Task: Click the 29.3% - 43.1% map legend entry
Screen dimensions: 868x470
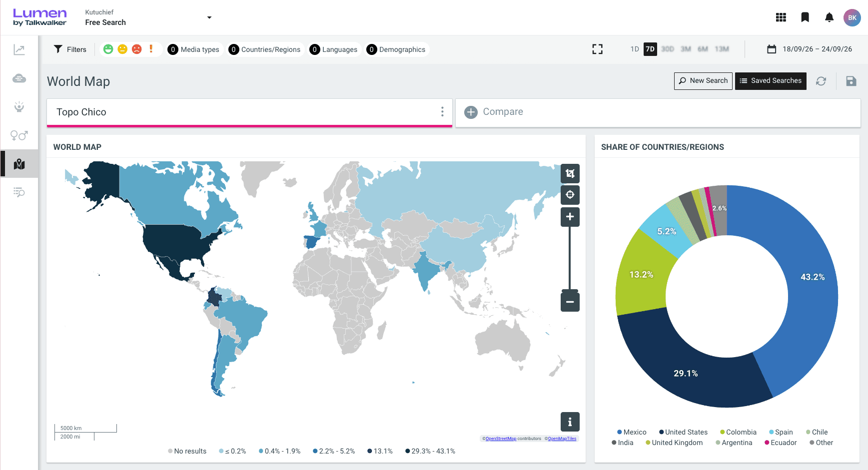Action: (430, 451)
